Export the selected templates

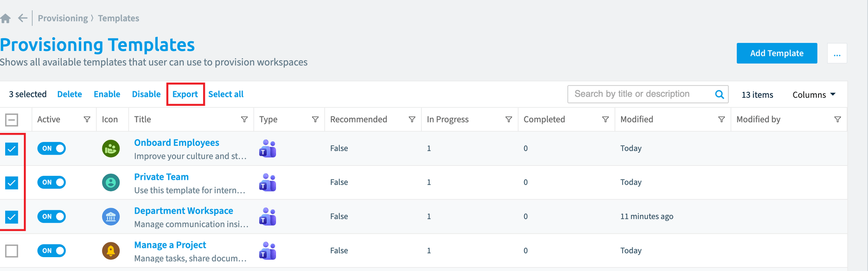tap(185, 94)
